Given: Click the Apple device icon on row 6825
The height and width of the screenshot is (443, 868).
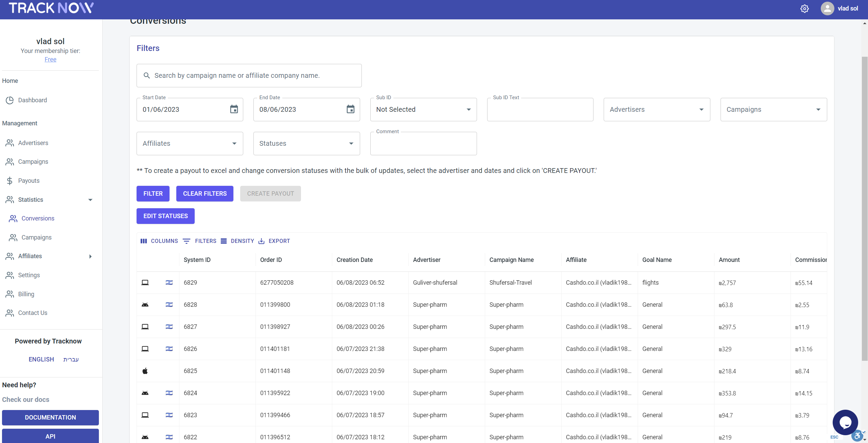Looking at the screenshot, I should [145, 371].
